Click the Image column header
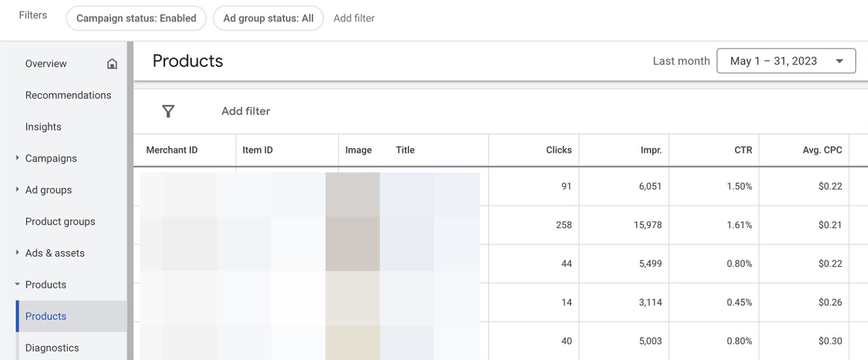 coord(358,150)
